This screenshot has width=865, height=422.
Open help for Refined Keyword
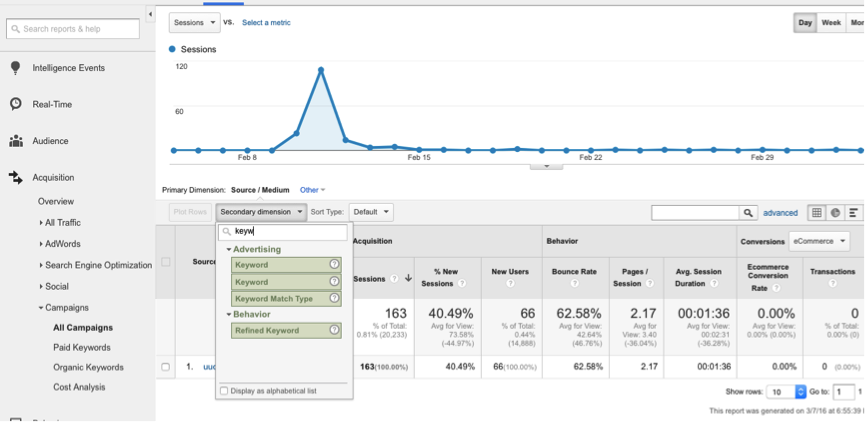click(334, 330)
